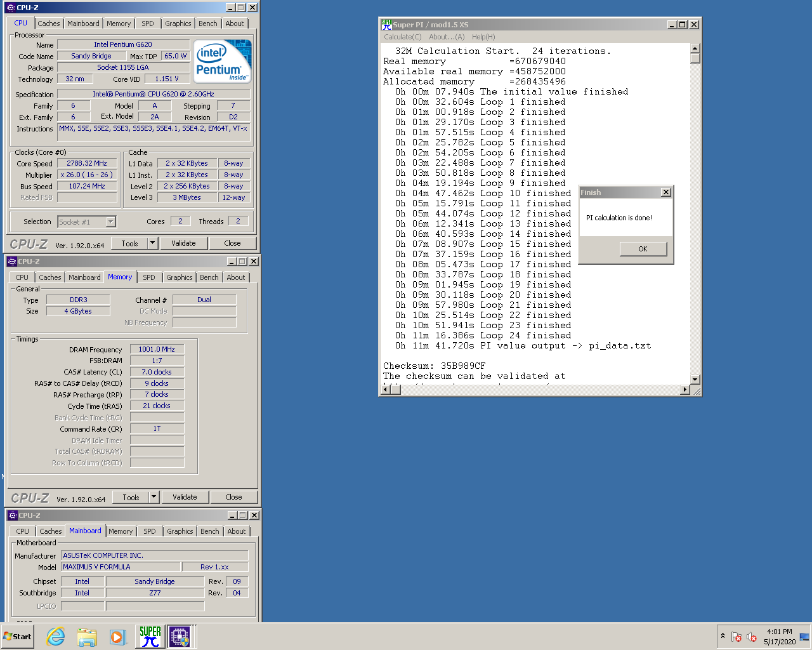
Task: Open About...(A) menu in Super PI
Action: click(x=447, y=37)
